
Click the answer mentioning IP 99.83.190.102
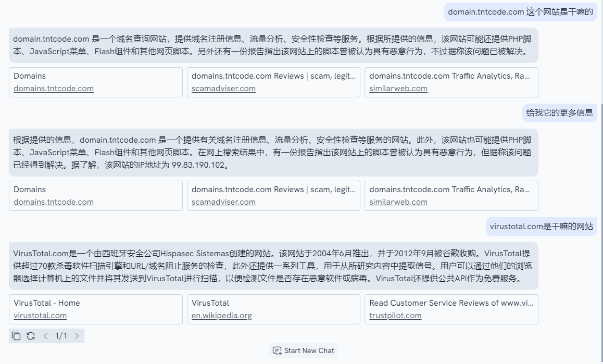coord(273,153)
